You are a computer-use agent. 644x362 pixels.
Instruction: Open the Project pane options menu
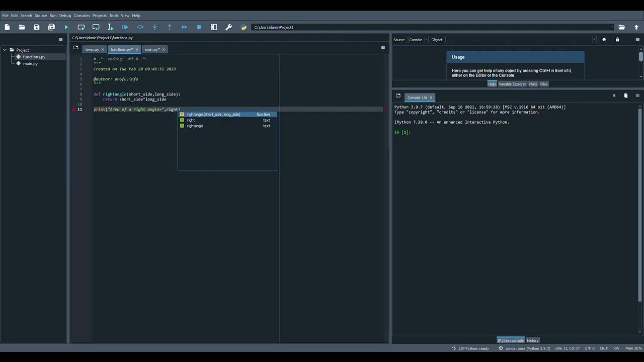61,40
